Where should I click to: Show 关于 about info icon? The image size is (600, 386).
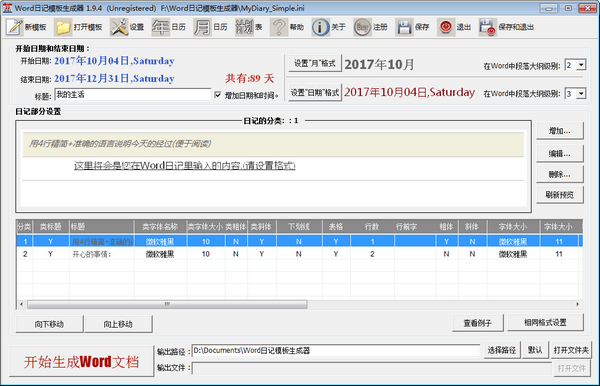(320, 27)
